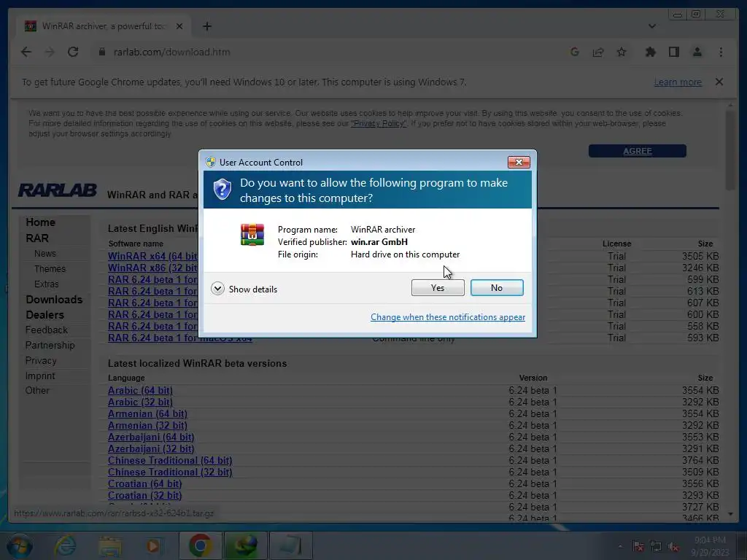Click the Armenian (64 bit) download link
Image resolution: width=747 pixels, height=560 pixels.
click(x=147, y=414)
